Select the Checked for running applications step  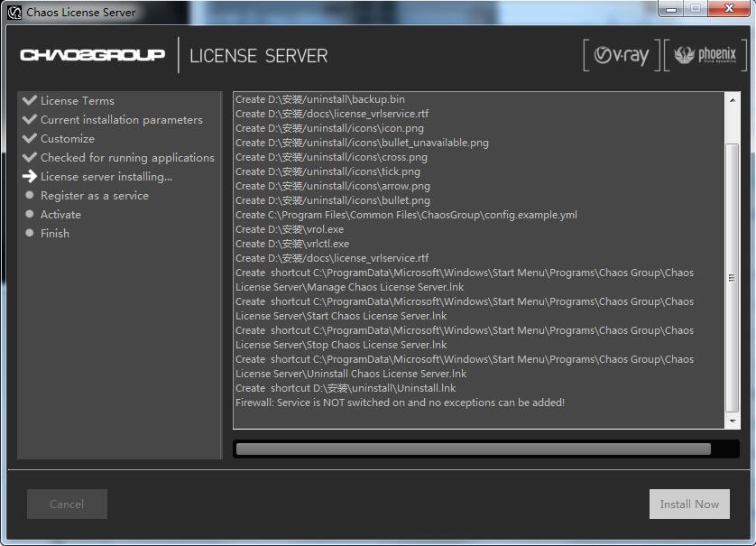127,158
